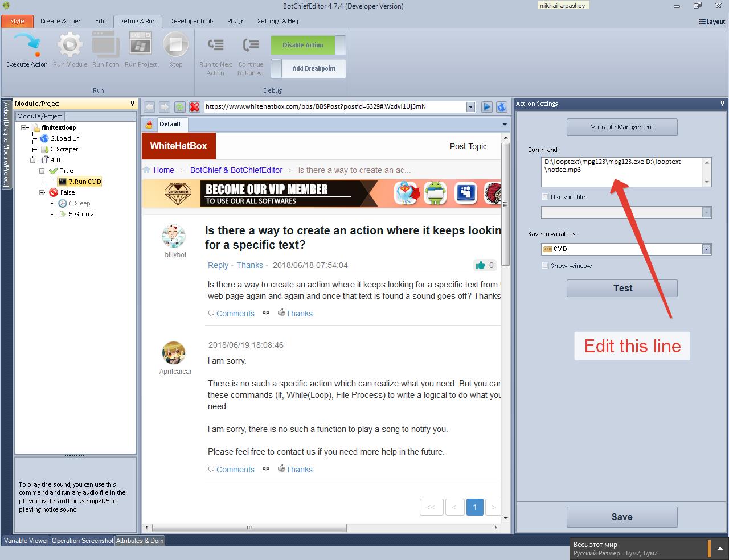
Task: Toggle the Disable Action switch
Action: coord(308,45)
